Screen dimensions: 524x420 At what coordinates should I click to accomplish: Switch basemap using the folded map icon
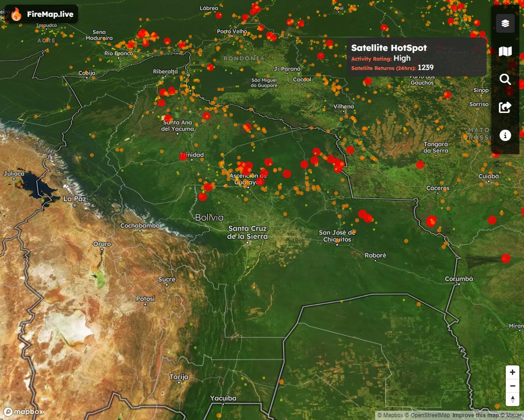click(x=505, y=51)
